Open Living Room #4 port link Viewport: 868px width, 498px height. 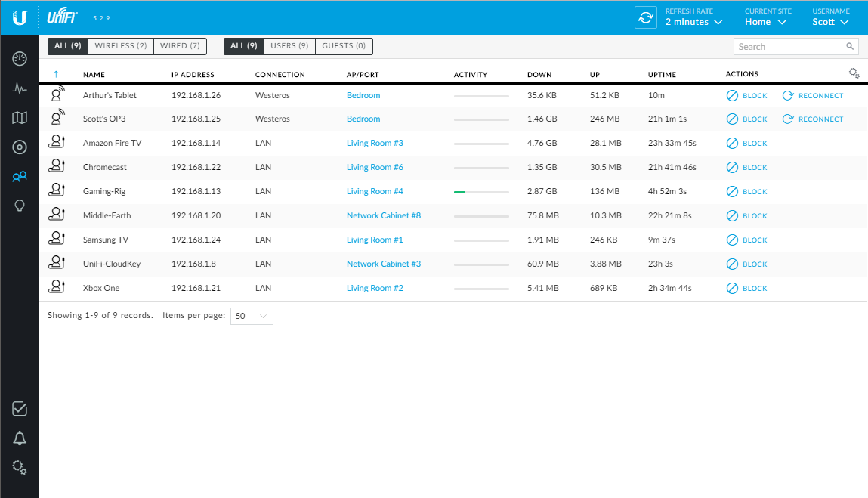375,191
